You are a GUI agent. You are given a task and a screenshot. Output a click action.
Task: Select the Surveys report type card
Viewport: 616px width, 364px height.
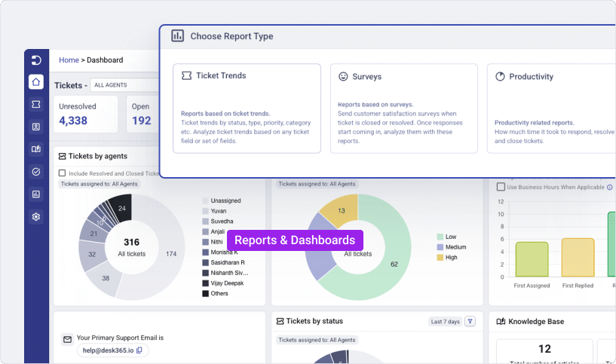coord(404,109)
